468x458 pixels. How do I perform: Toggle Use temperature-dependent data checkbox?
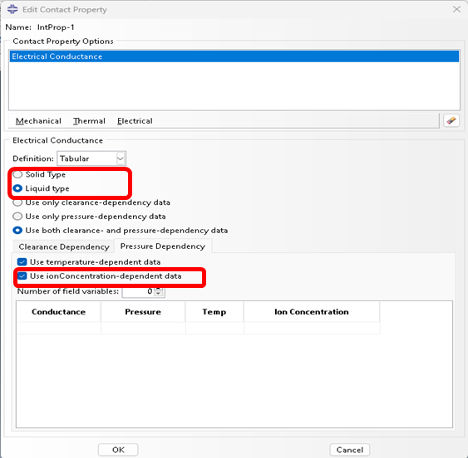coord(22,262)
